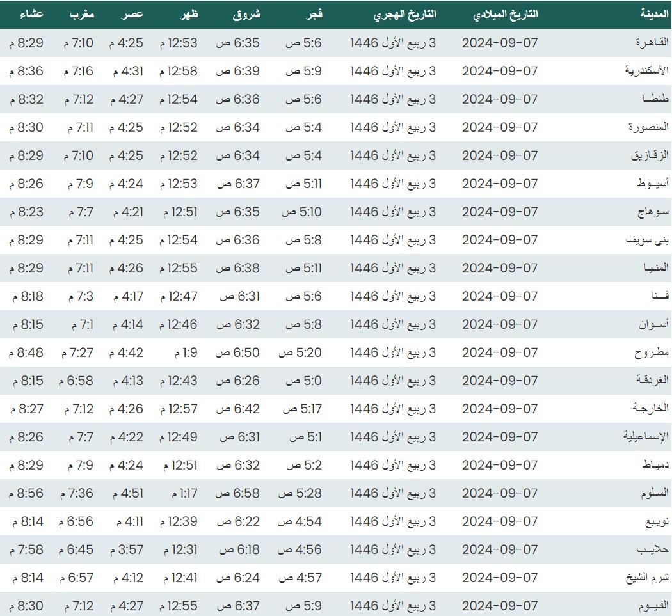Click the المدينة (City) column header
Image resolution: width=672 pixels, height=616 pixels.
(x=654, y=14)
